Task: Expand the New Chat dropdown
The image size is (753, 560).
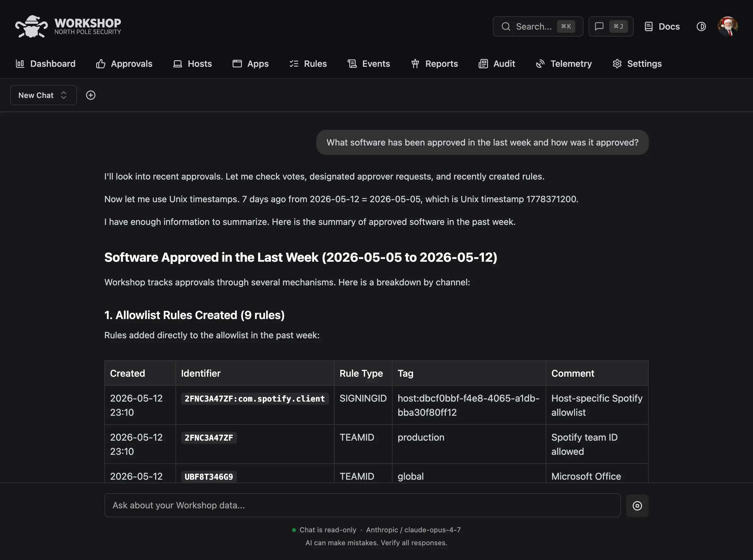Action: coord(43,95)
